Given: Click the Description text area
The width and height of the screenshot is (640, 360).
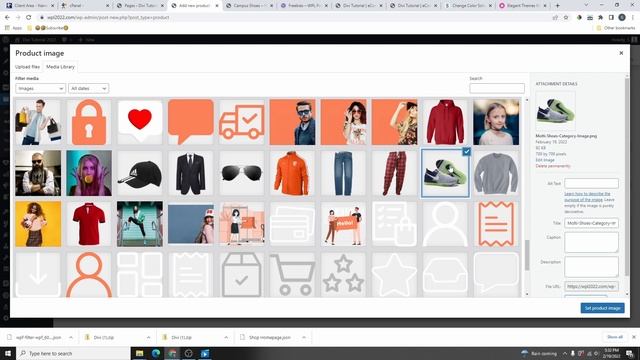Looking at the screenshot, I should click(591, 267).
